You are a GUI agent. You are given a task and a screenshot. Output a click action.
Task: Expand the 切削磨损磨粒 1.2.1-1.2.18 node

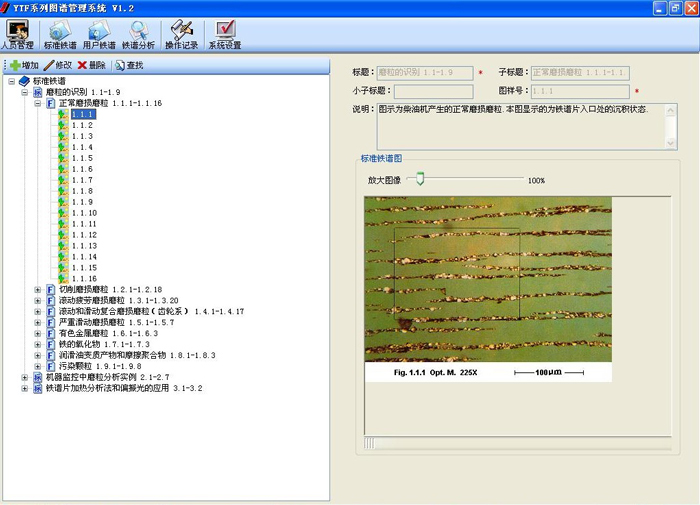38,290
